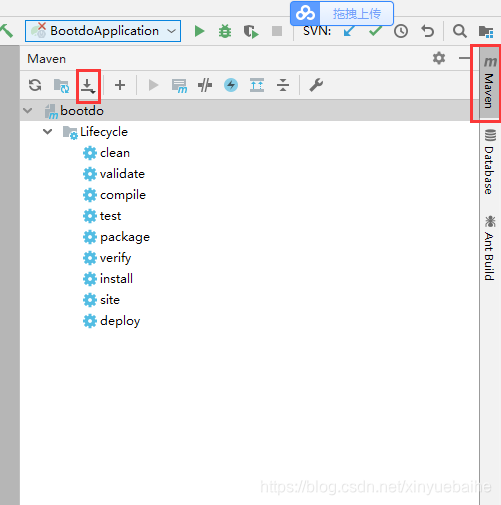This screenshot has height=505, width=501.
Task: Run with coverage shield icon
Action: (251, 31)
